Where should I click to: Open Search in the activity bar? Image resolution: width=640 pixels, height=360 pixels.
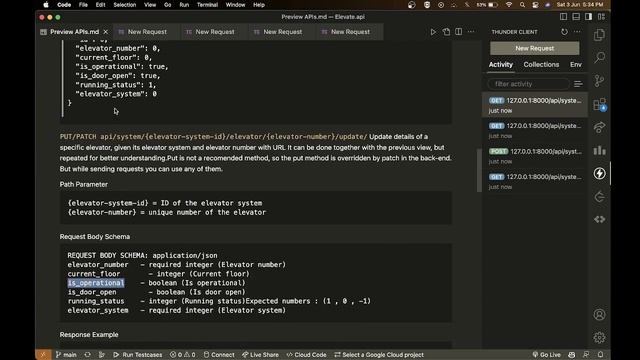[599, 58]
